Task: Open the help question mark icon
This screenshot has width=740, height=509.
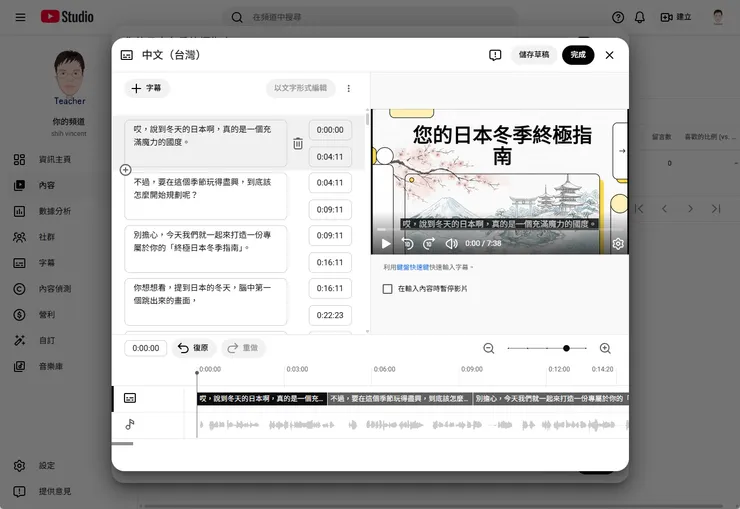Action: coord(618,17)
